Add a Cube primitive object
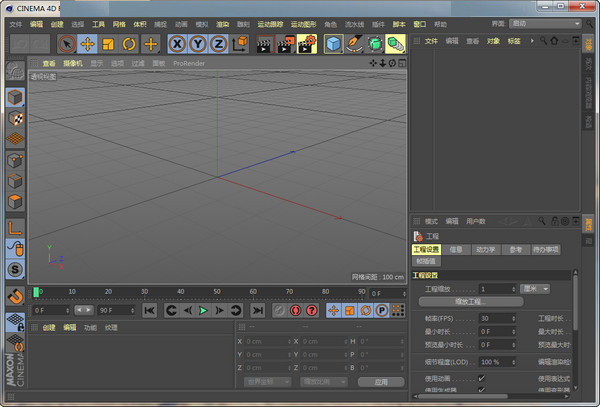 [333, 44]
